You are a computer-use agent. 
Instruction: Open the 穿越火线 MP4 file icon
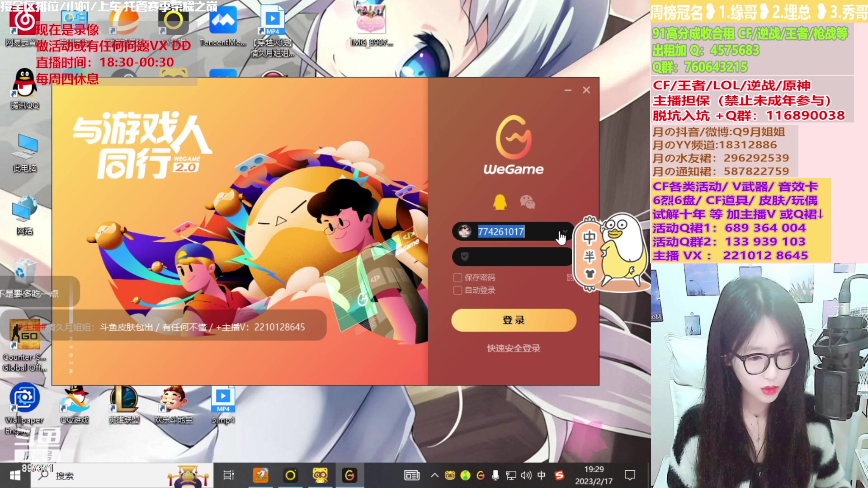pyautogui.click(x=273, y=31)
